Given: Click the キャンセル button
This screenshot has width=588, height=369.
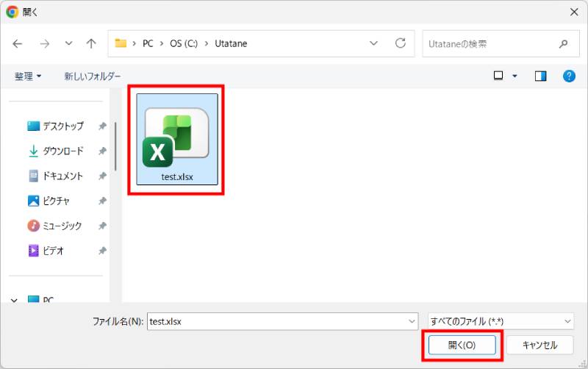Looking at the screenshot, I should point(539,345).
